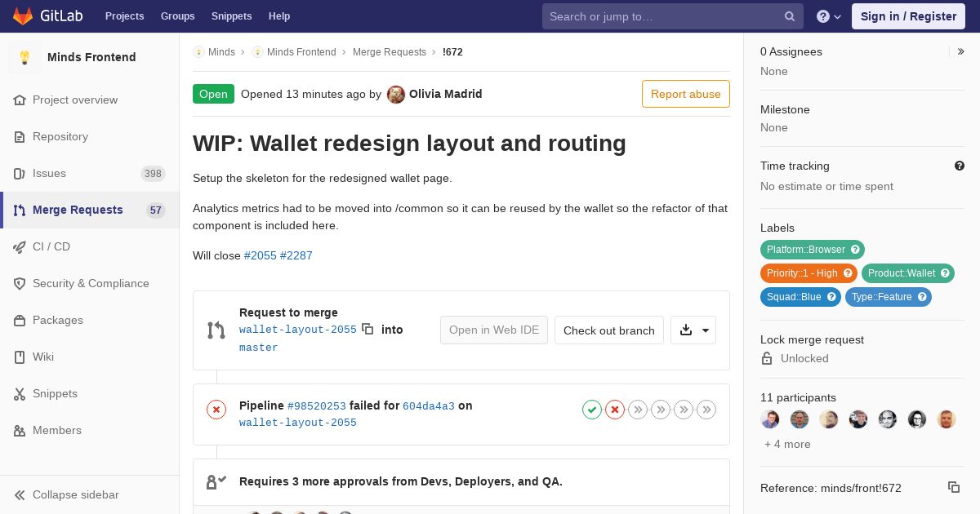This screenshot has width=980, height=514.
Task: Click the passed pipeline stage icon
Action: pyautogui.click(x=592, y=410)
